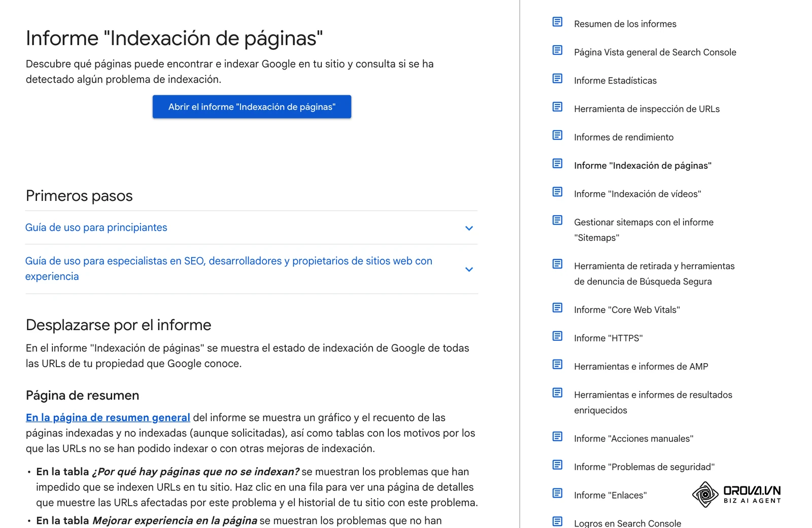The image size is (812, 528).
Task: Open Informe Estadísticas sidebar link
Action: pyautogui.click(x=615, y=81)
